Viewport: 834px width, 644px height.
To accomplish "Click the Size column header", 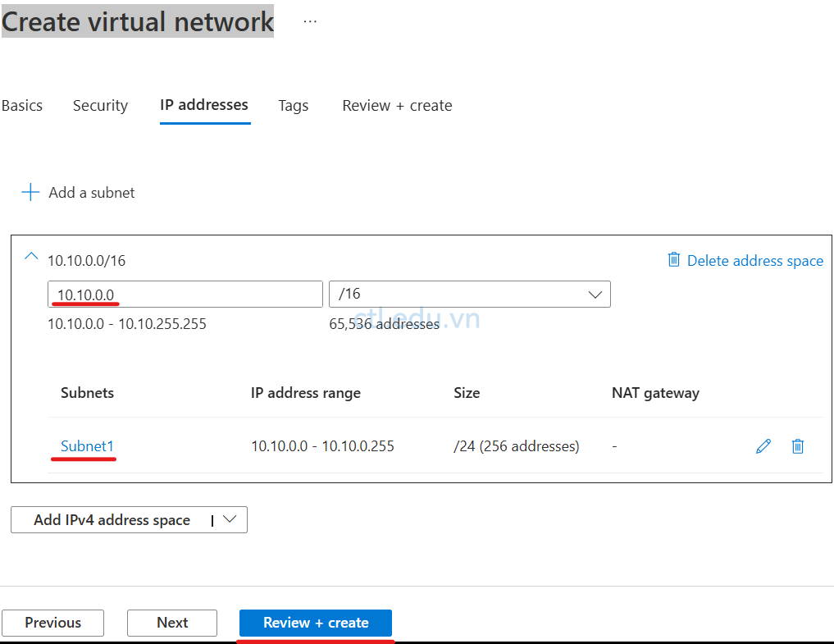I will (x=467, y=393).
